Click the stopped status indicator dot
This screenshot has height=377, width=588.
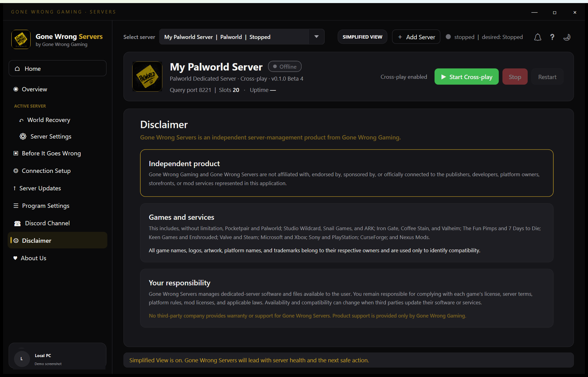(x=448, y=37)
